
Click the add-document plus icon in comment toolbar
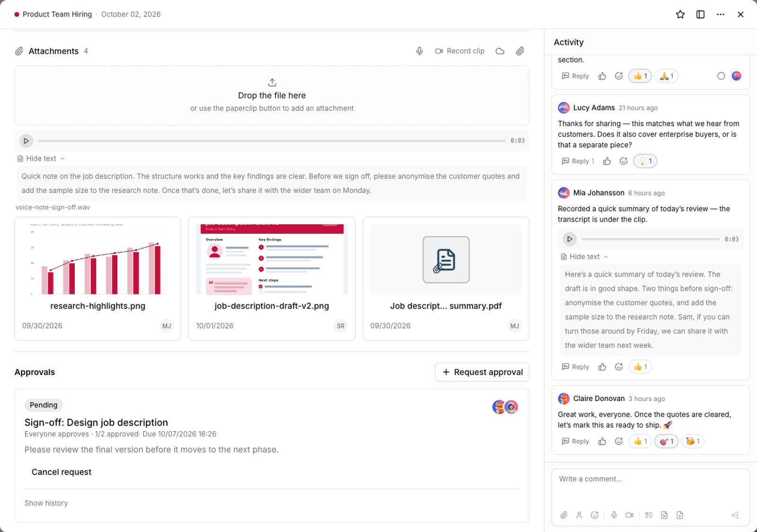[x=680, y=515]
